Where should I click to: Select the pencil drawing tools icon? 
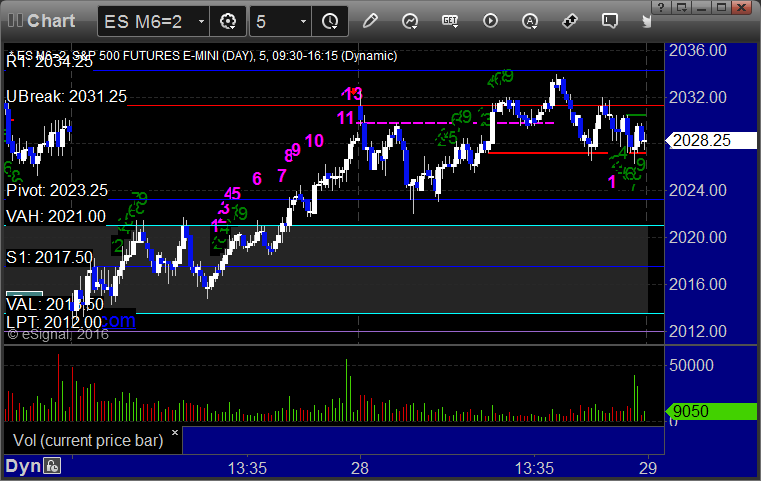coord(370,21)
